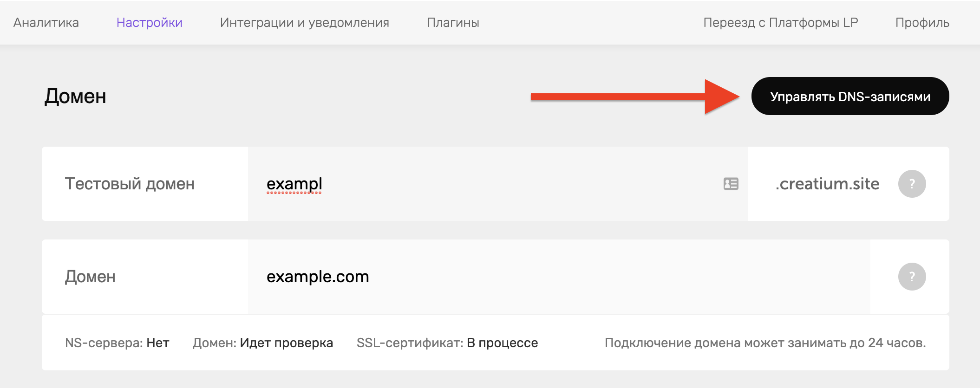This screenshot has height=388, width=980.
Task: Go to Интеграции и уведомления
Action: tap(305, 22)
